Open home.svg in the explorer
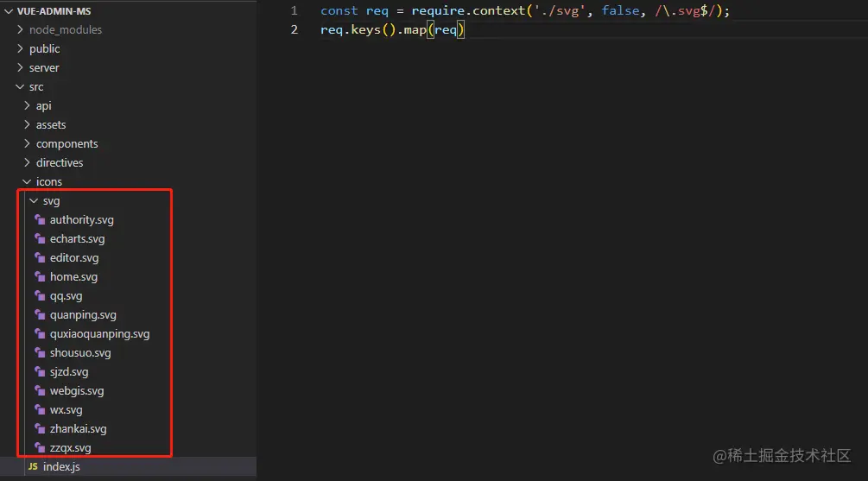 click(73, 276)
